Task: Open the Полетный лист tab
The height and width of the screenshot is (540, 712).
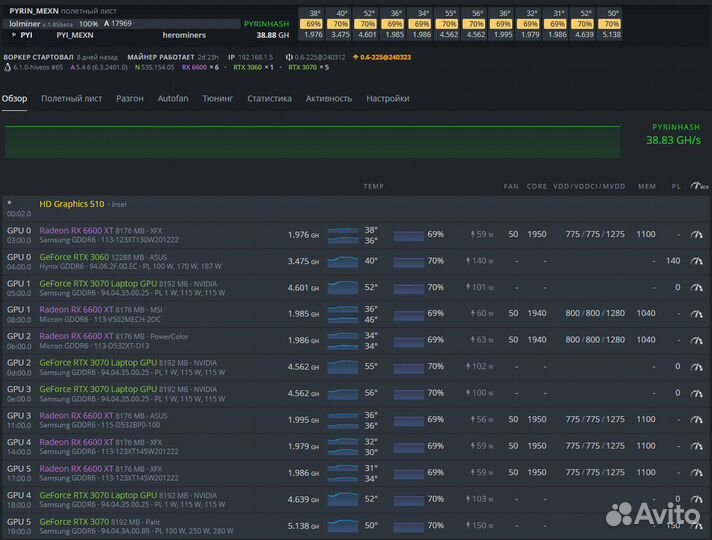Action: (x=71, y=99)
